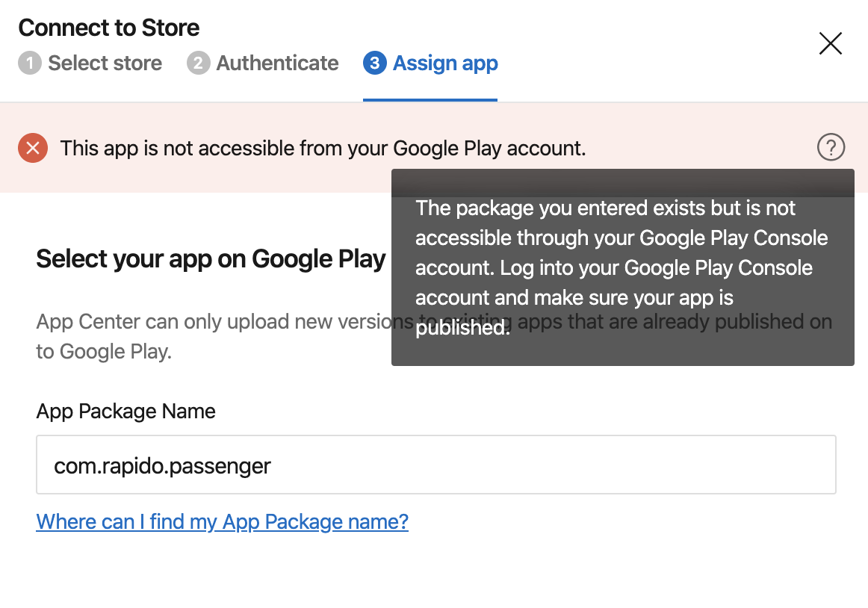Screen dimensions: 868x608
Task: Open the 'Where can I find my App Package name?' link
Action: (x=222, y=521)
